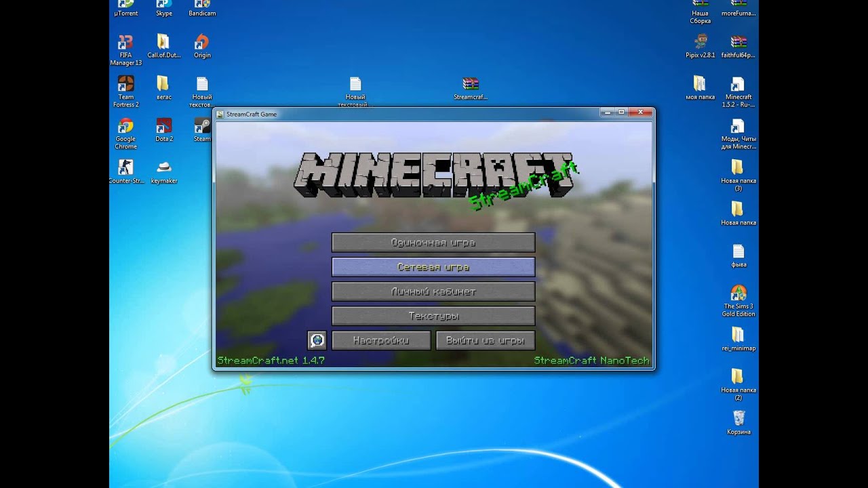Open Настройки in the game menu
868x488 pixels.
pyautogui.click(x=381, y=340)
